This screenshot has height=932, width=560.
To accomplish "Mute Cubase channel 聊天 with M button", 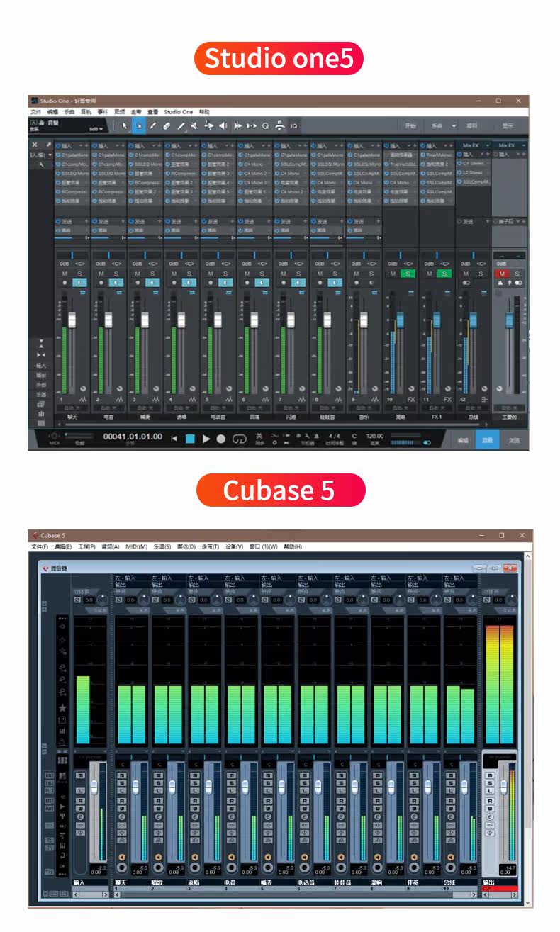I will tap(121, 775).
